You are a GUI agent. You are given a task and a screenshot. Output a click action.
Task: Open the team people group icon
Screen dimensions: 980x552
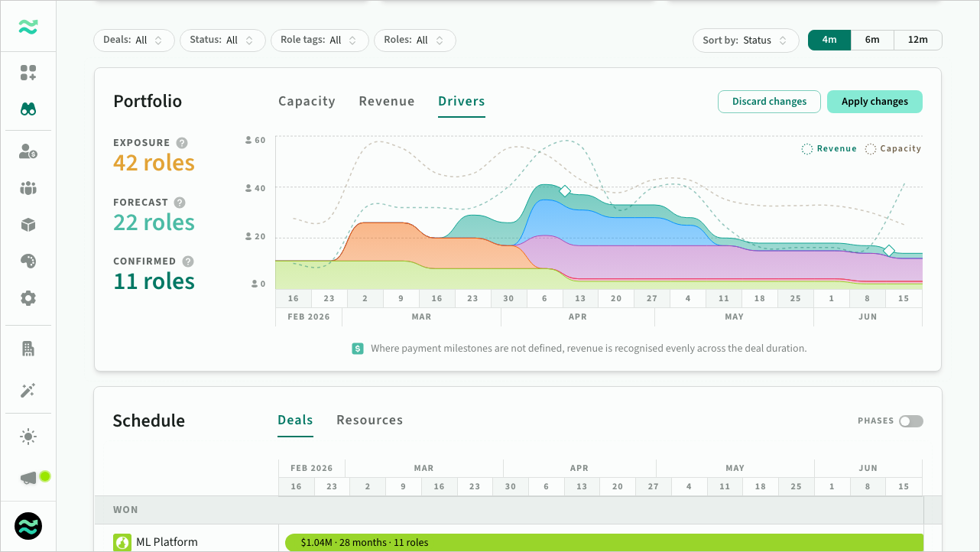(x=28, y=188)
